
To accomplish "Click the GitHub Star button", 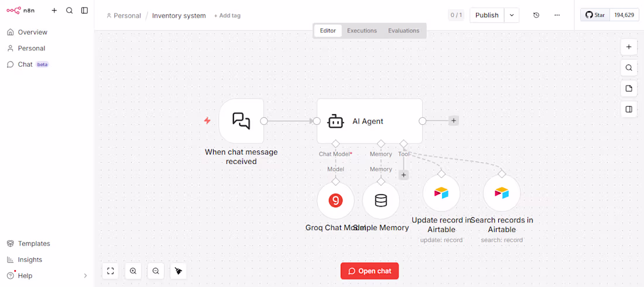I will coord(595,15).
